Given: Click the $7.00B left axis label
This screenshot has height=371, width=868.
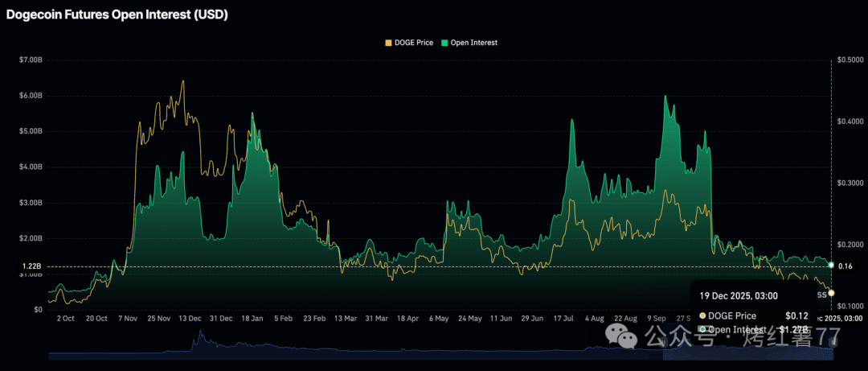Looking at the screenshot, I should (x=30, y=60).
